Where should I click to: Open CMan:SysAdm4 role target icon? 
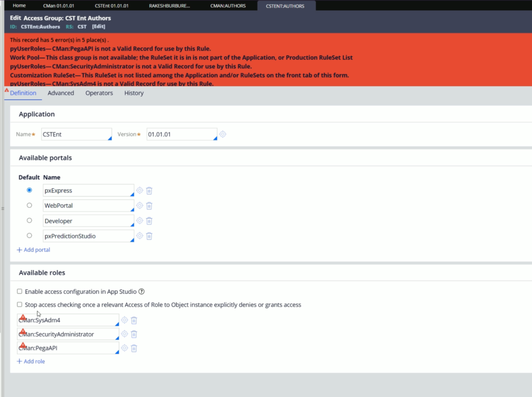(125, 320)
